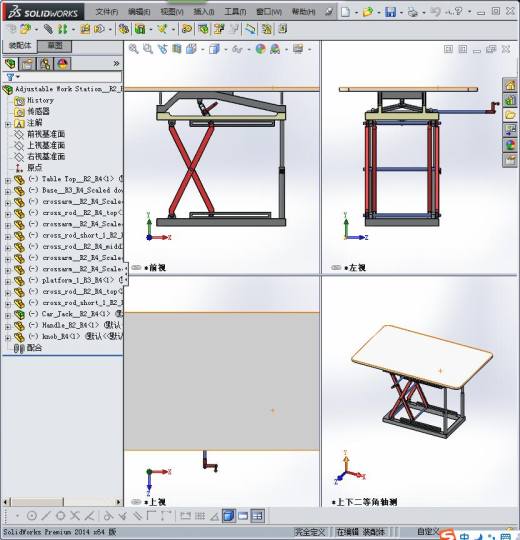This screenshot has width=520, height=540.
Task: Click the SolidWorks logo
Action: click(x=43, y=12)
